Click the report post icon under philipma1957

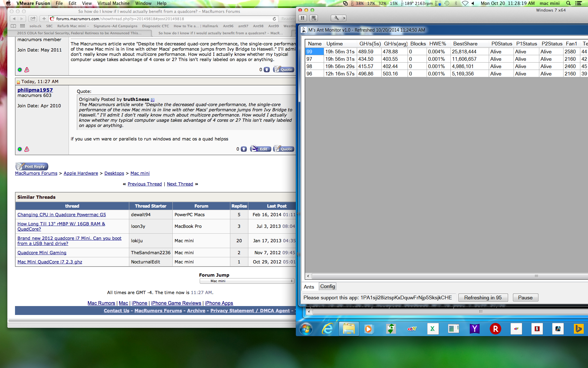27,149
